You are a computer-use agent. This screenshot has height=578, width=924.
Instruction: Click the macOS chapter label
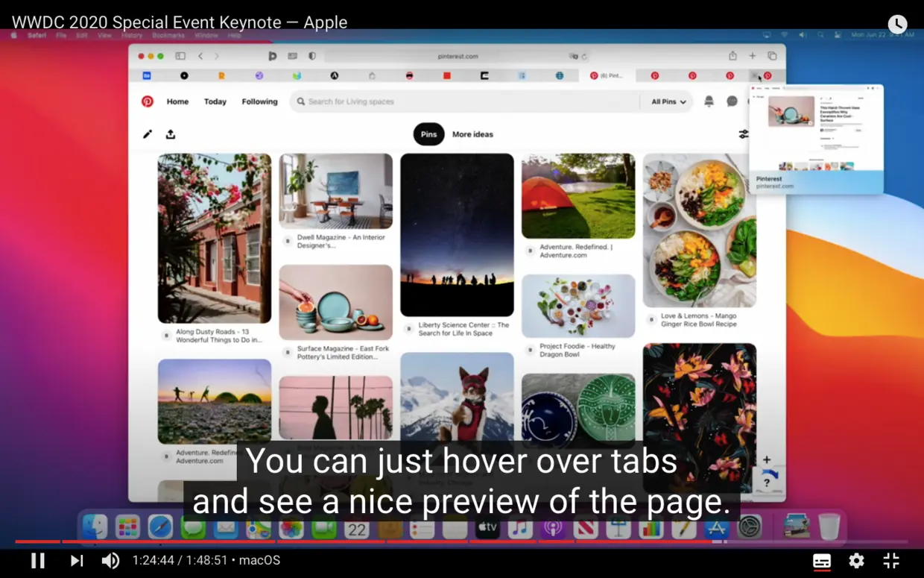[x=259, y=560]
